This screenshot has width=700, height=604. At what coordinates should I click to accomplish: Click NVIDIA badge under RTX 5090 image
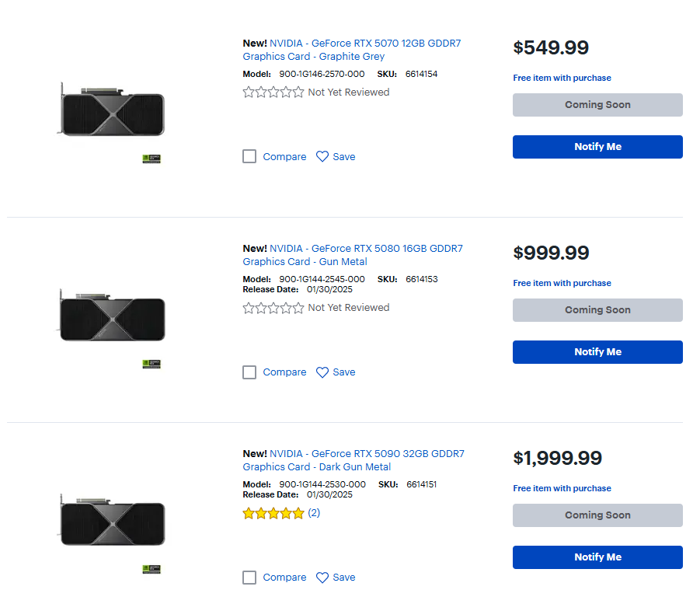click(x=151, y=569)
